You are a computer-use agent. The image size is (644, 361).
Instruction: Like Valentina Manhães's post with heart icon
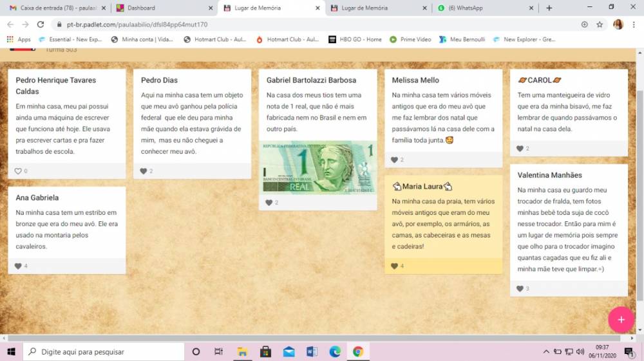[x=520, y=289]
